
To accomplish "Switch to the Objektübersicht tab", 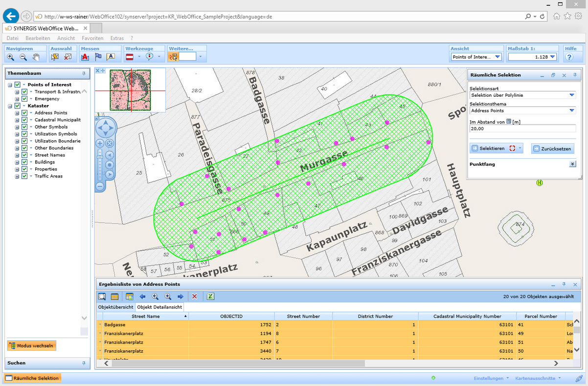I will point(115,307).
